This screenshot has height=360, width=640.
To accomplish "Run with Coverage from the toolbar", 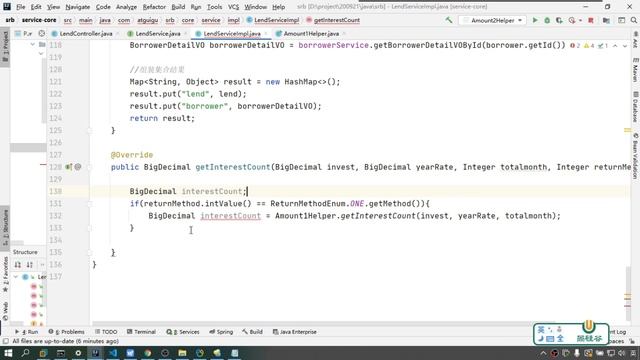I will (x=559, y=20).
